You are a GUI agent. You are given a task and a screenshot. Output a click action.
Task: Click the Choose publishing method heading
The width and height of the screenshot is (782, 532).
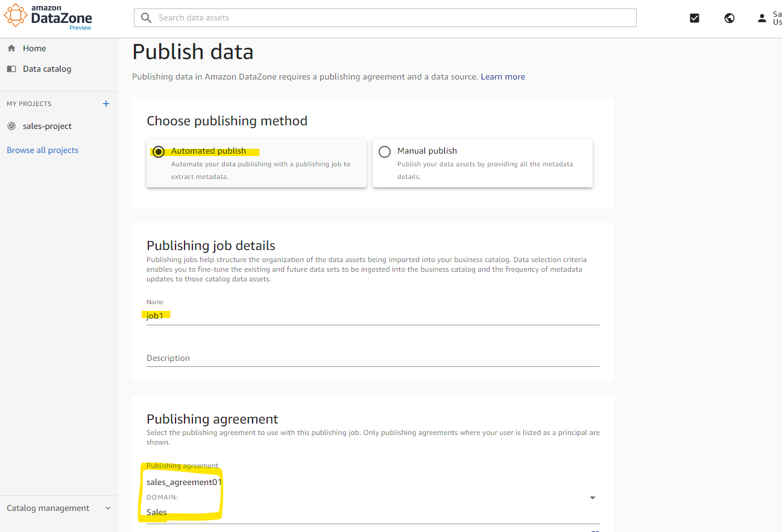tap(227, 121)
